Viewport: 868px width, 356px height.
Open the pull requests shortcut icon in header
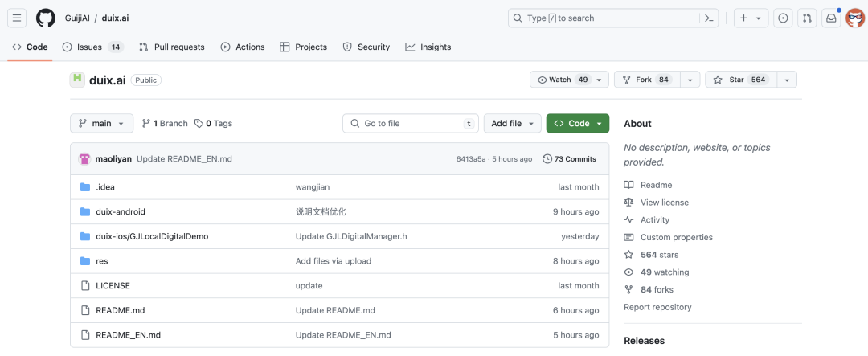pos(807,18)
